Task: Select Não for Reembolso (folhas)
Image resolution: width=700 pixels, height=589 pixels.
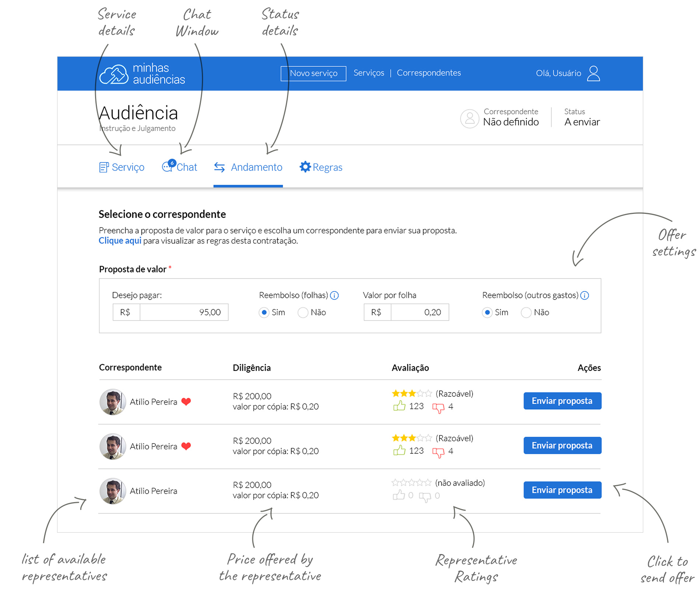Action: tap(303, 313)
